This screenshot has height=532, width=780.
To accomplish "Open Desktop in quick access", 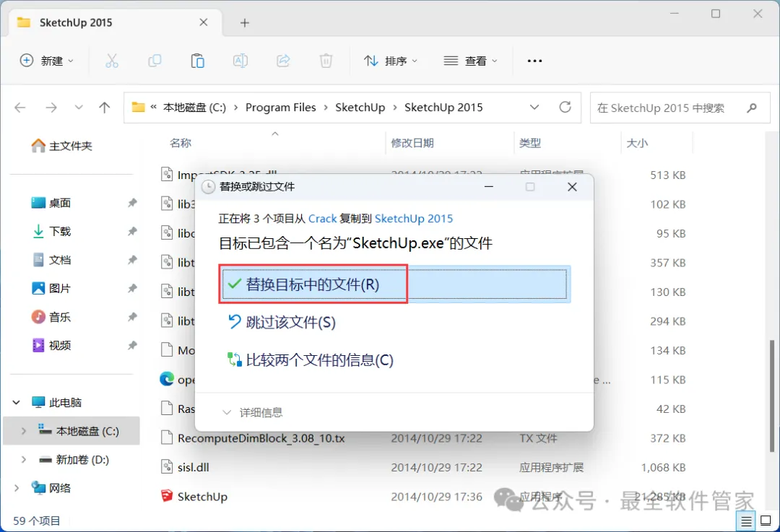I will [52, 203].
